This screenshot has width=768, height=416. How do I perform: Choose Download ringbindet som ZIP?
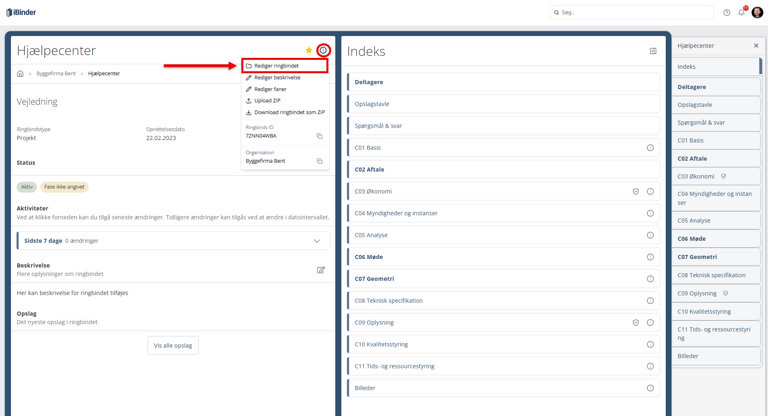[x=284, y=111]
